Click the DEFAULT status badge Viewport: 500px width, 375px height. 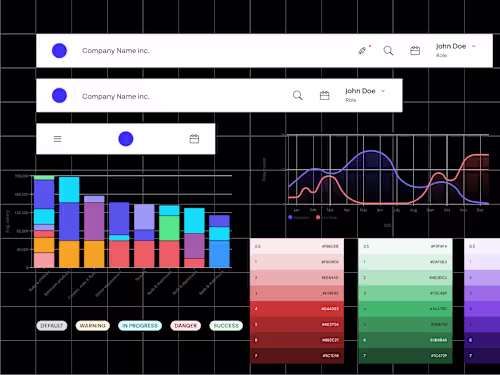(52, 326)
